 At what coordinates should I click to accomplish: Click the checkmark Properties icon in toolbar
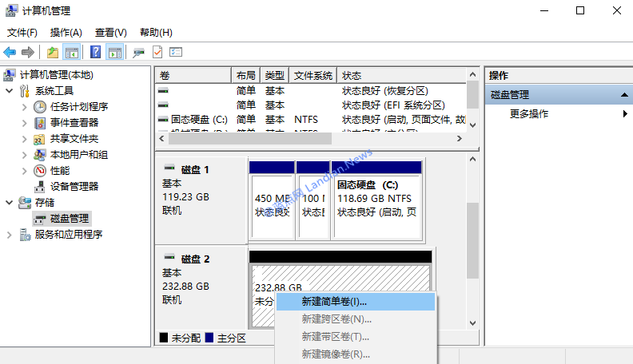point(157,52)
